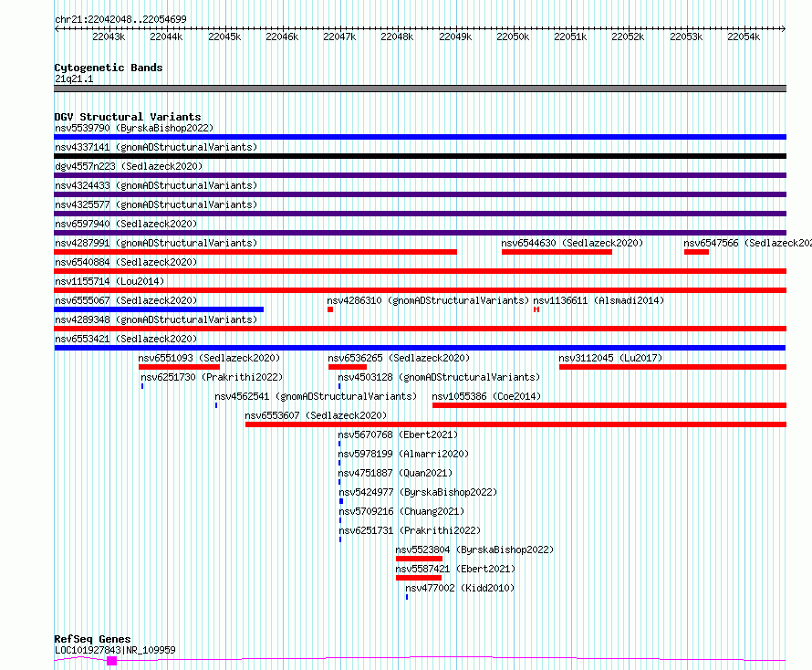Click nsv4287991 (gnomADStructuralVariants) label
812x670 pixels.
click(156, 243)
